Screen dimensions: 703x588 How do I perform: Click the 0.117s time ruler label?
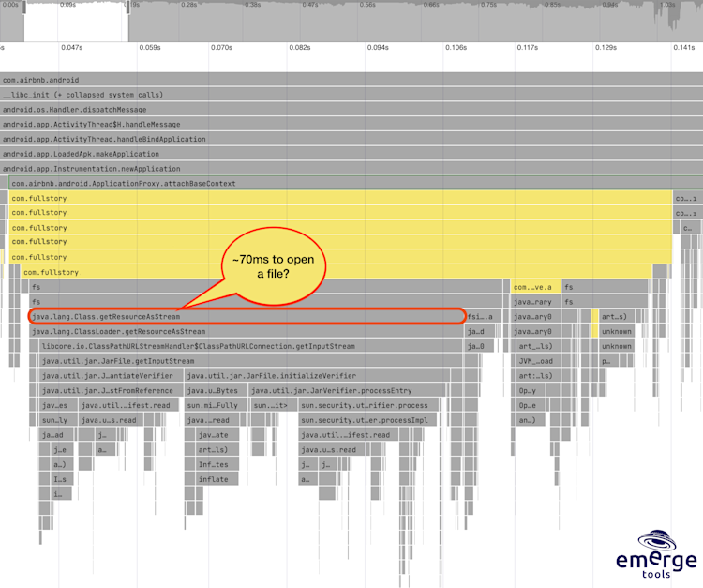[x=527, y=47]
